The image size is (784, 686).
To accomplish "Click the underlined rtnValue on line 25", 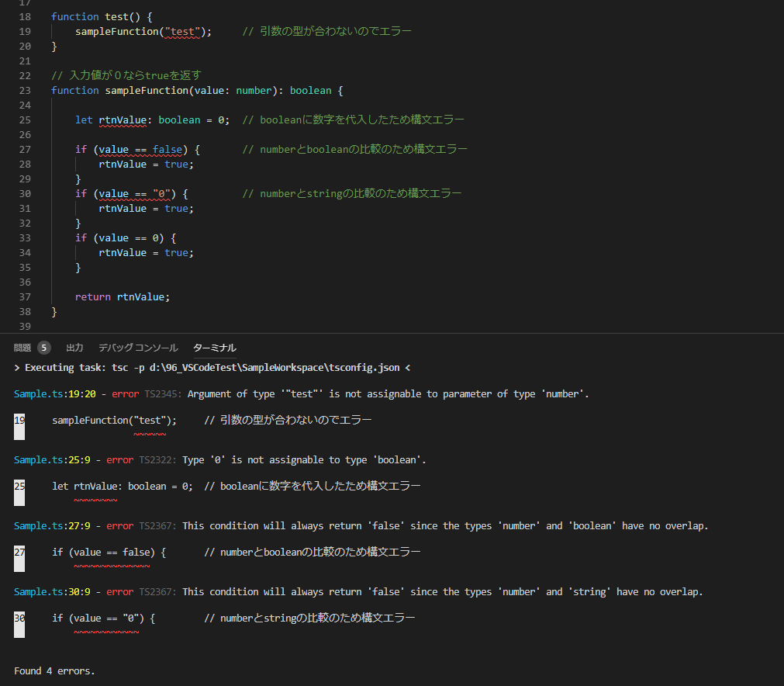I will click(122, 120).
